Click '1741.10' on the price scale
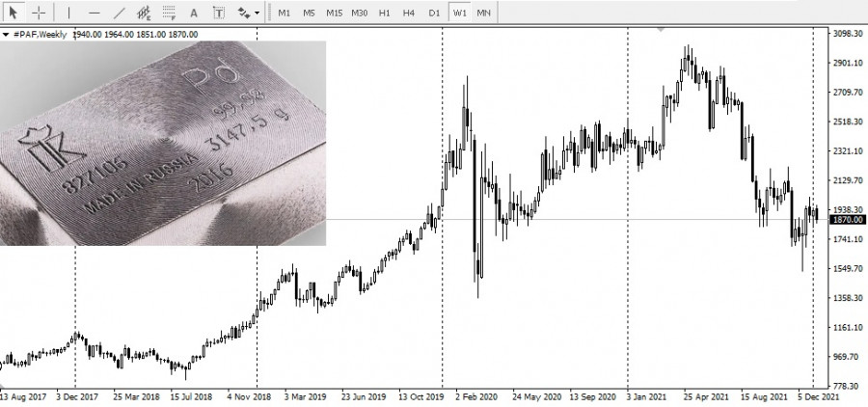 pos(848,239)
